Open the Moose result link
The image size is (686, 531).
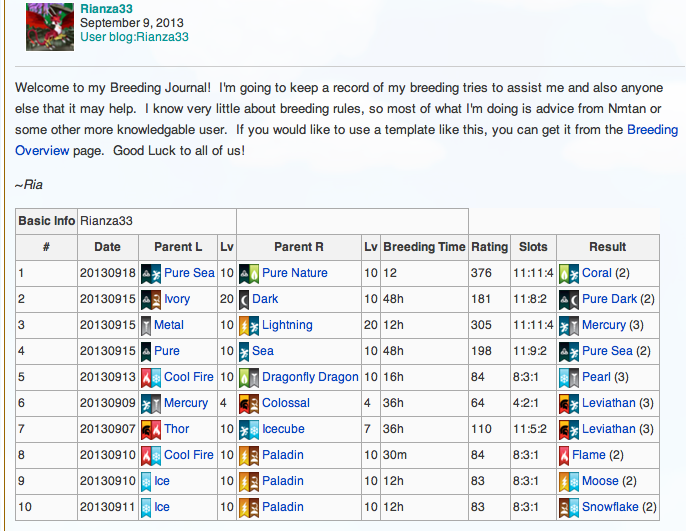(600, 481)
